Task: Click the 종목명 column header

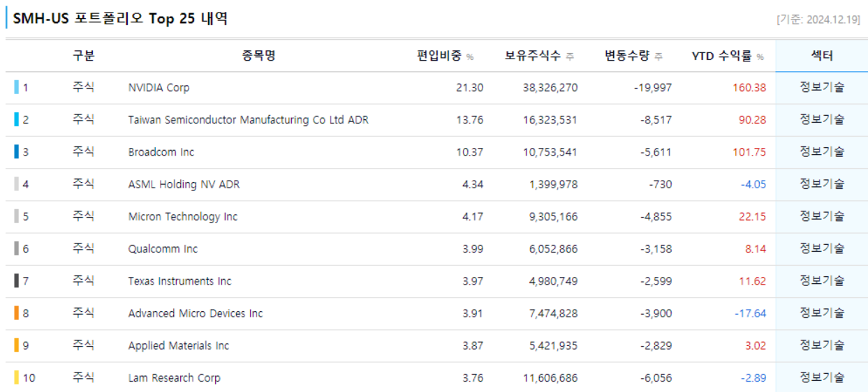Action: tap(258, 56)
